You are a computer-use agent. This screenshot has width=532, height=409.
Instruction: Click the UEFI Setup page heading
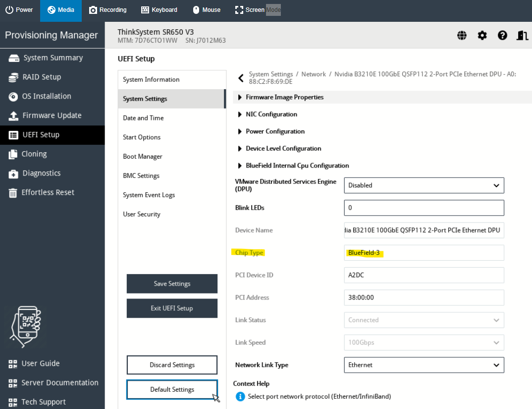[136, 59]
